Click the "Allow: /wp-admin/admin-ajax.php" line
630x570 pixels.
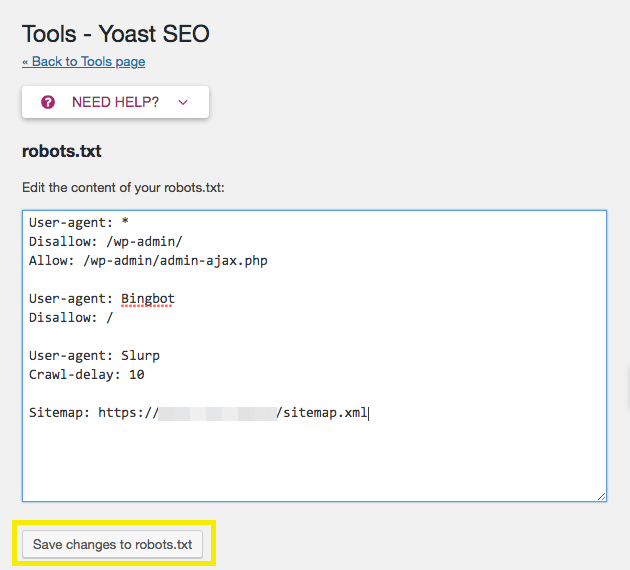[x=148, y=260]
